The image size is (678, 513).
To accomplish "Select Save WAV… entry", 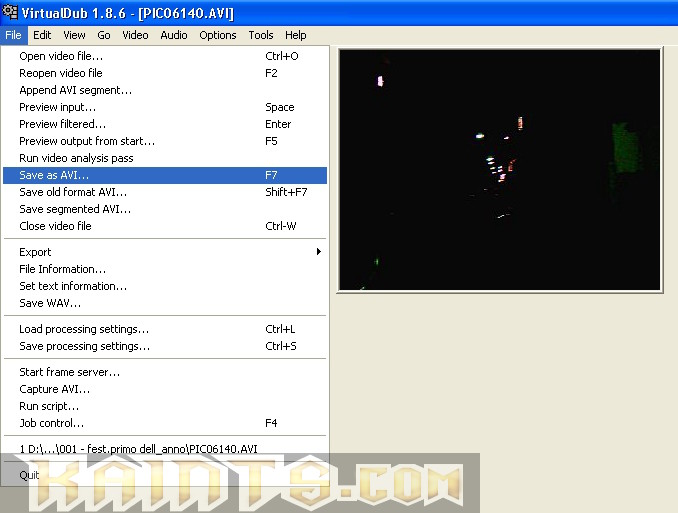I will (165, 303).
